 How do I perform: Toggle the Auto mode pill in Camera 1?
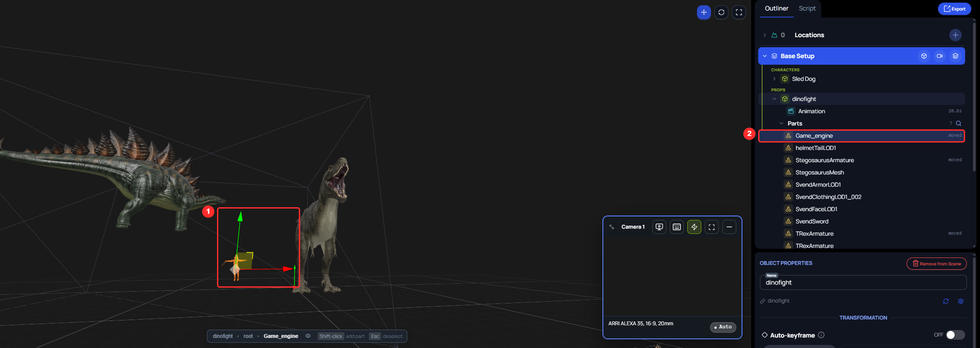723,327
